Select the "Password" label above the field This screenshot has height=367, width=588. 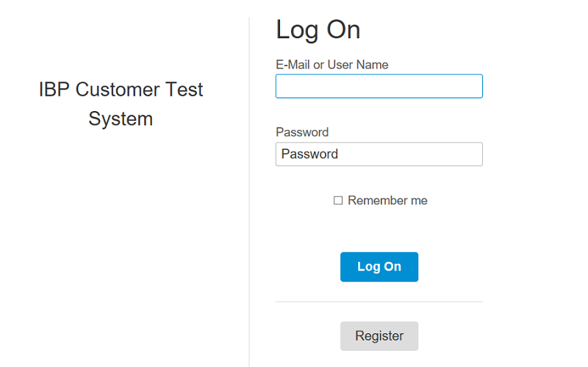click(x=302, y=132)
